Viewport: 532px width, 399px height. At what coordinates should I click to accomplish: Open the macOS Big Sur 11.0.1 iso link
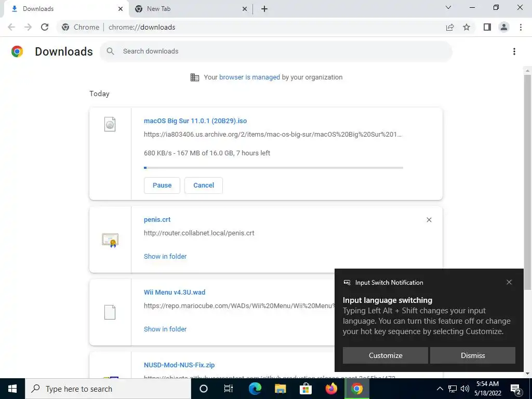click(195, 121)
